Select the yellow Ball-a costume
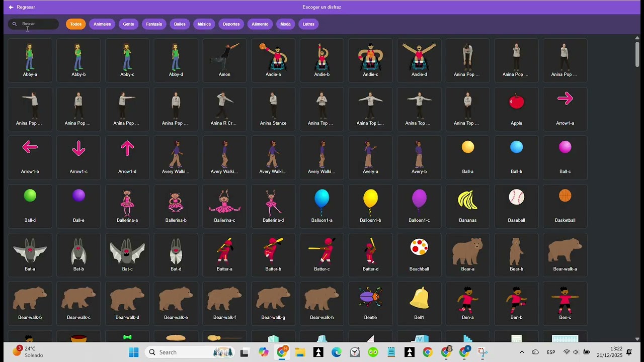Viewport: 644px width, 362px height. pos(468,157)
